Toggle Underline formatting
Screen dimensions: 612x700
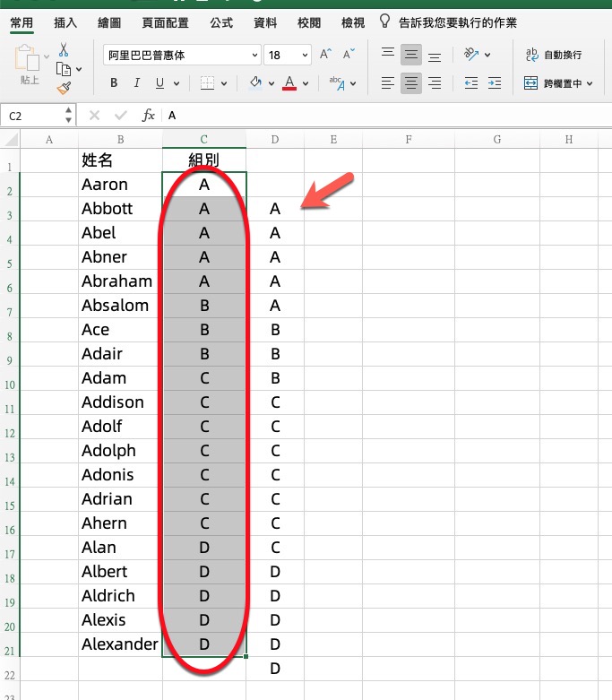point(159,83)
